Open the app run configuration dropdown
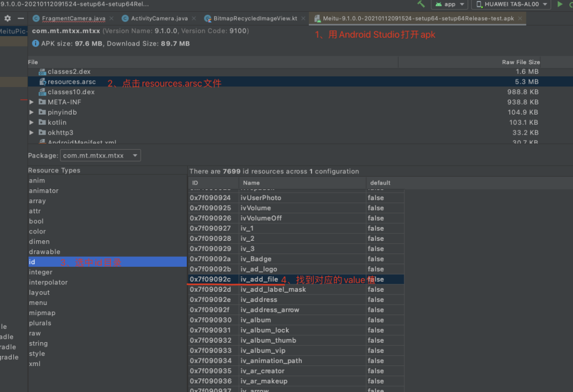Screen dimensions: 573x392 pyautogui.click(x=449, y=4)
